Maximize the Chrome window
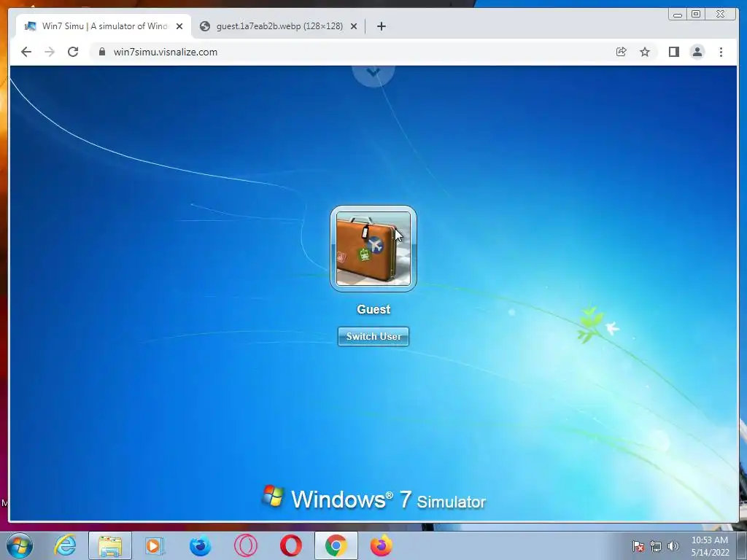The height and width of the screenshot is (560, 747). click(696, 15)
